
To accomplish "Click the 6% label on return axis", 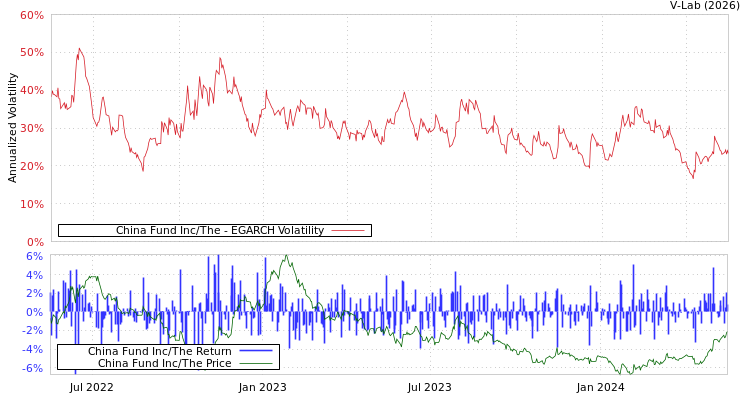I will point(34,257).
